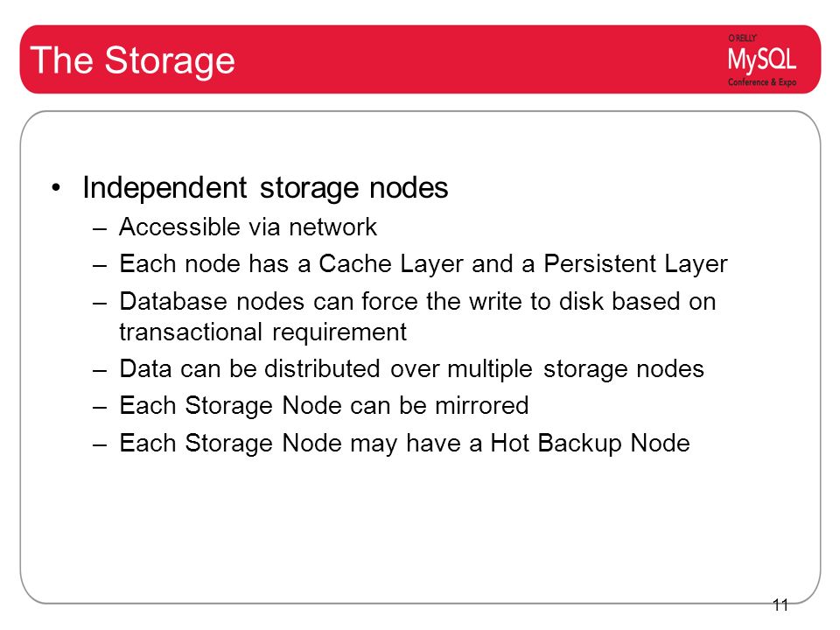Click the slide number 11
840x630 pixels.
[x=780, y=605]
